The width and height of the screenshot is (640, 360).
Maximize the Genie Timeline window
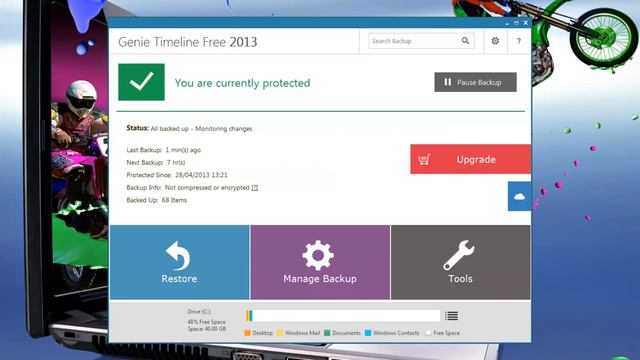(x=516, y=23)
